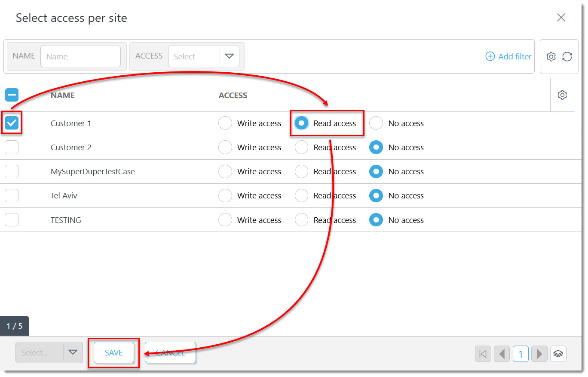Select Write access for Tel Aviv
Viewport: 588px width, 377px height.
pyautogui.click(x=225, y=195)
